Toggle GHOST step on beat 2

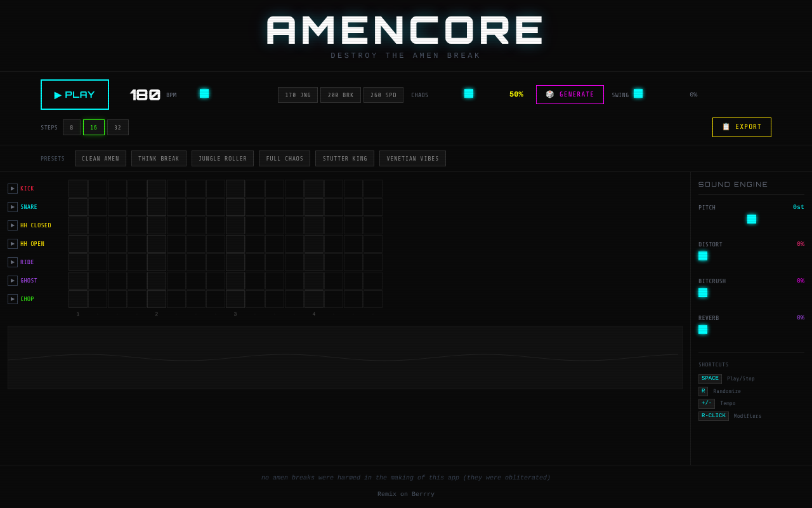tap(157, 281)
